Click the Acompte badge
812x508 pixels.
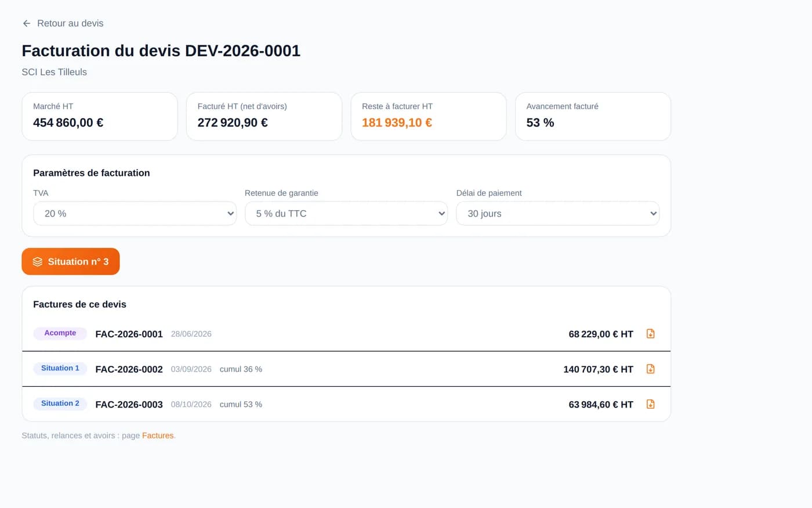[60, 333]
